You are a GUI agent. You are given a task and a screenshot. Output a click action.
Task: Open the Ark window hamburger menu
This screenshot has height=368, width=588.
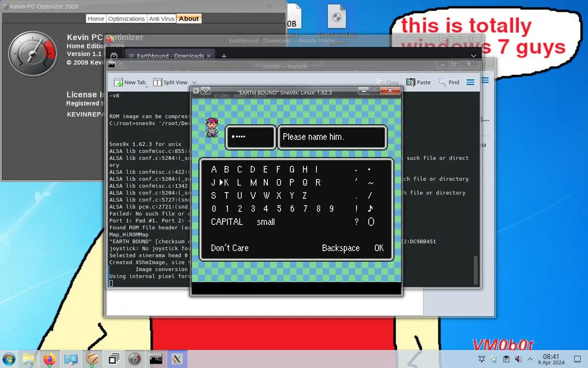tap(485, 81)
